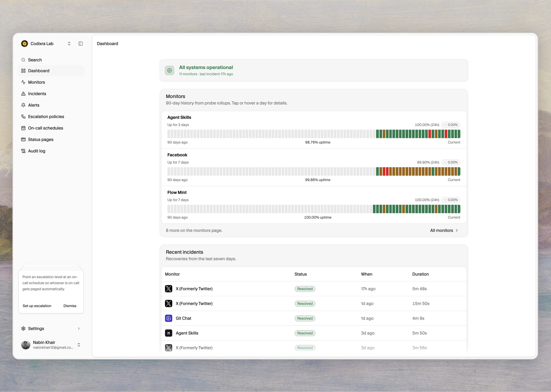Click the 98.76% uptime label
This screenshot has width=551, height=392.
pos(317,142)
